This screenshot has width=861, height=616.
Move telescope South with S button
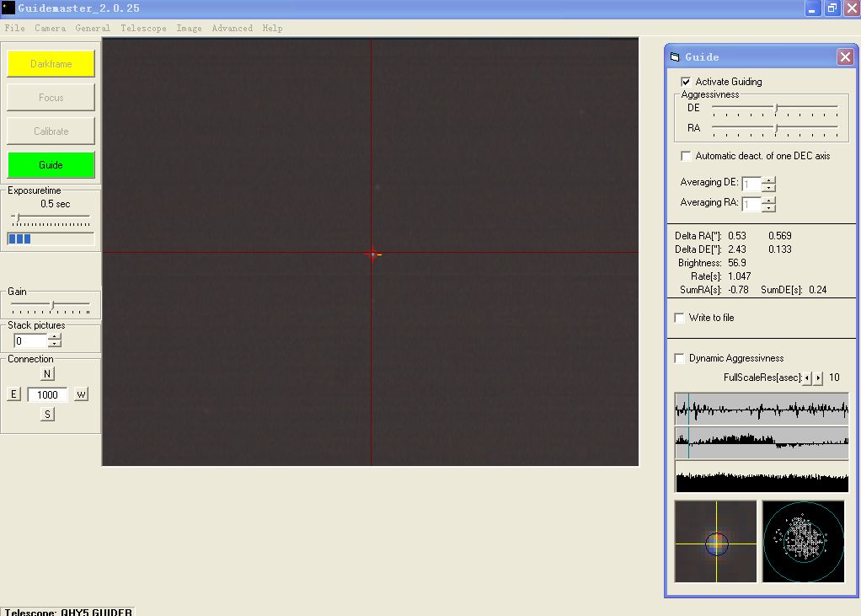pos(47,415)
